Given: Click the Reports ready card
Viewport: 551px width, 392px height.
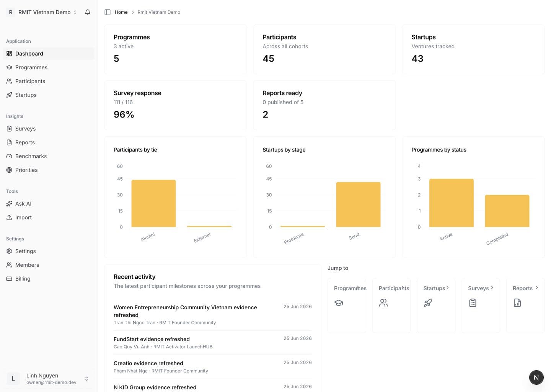Looking at the screenshot, I should (x=324, y=105).
